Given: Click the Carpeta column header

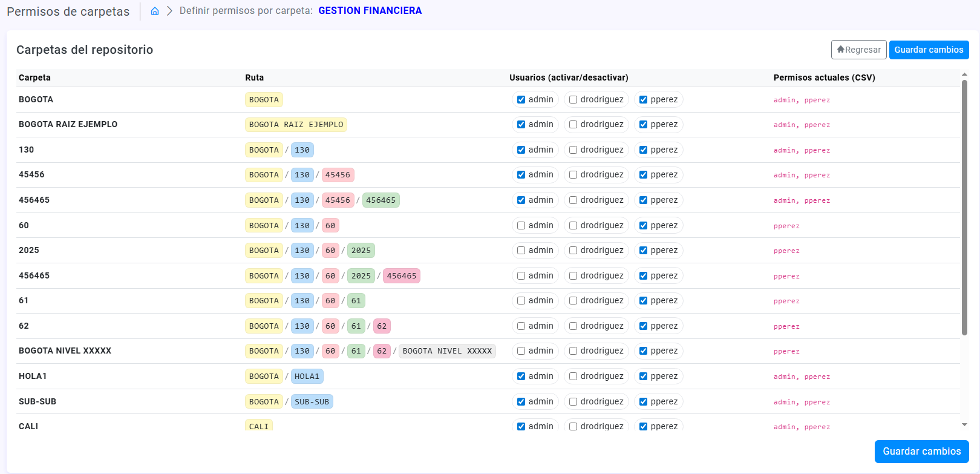Looking at the screenshot, I should point(34,77).
